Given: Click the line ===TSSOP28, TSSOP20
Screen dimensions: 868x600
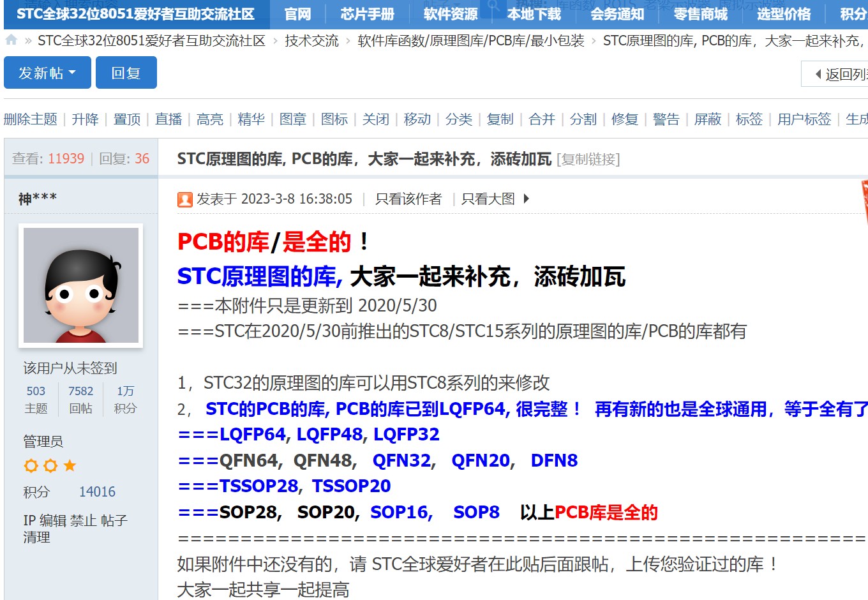Looking at the screenshot, I should pyautogui.click(x=284, y=486).
